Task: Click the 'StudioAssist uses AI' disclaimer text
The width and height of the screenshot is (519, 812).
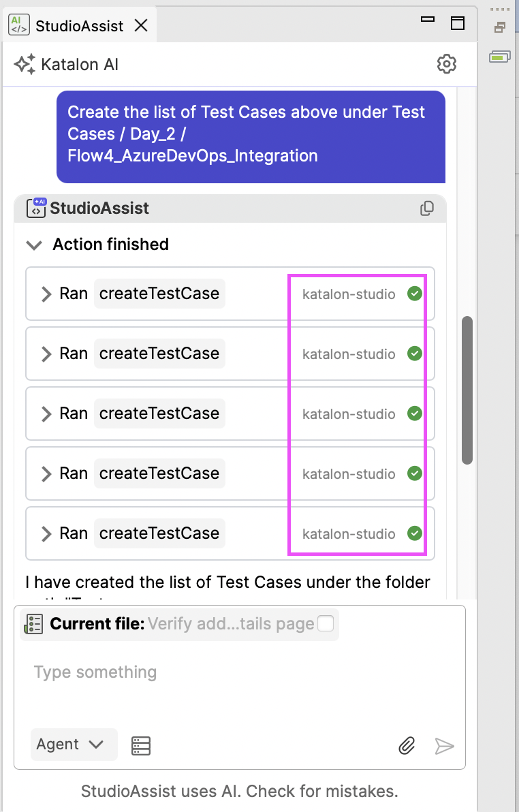Action: 239,792
